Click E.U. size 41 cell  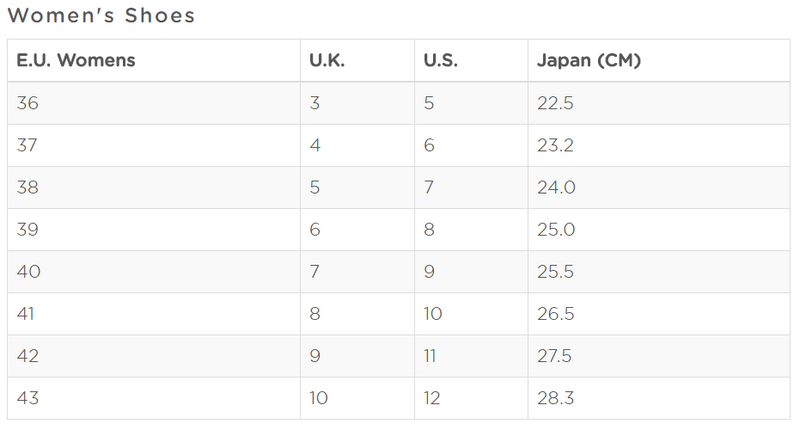tap(154, 314)
